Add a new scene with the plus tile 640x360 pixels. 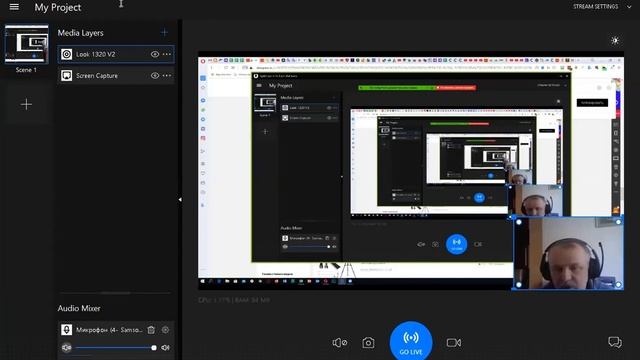(x=27, y=104)
